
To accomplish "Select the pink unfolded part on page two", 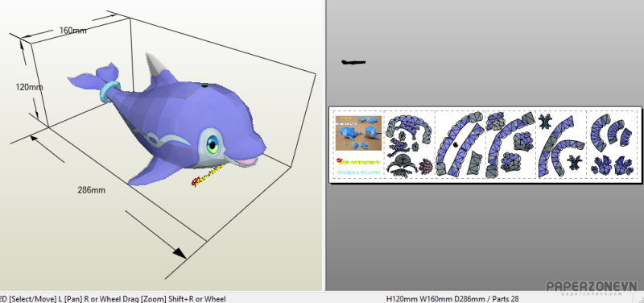I will click(x=426, y=166).
